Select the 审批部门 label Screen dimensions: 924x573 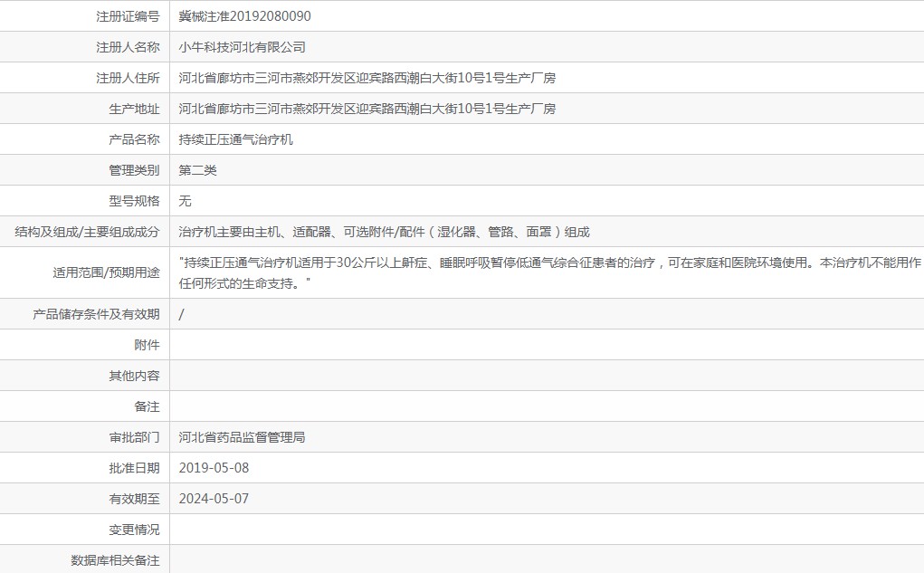click(134, 437)
